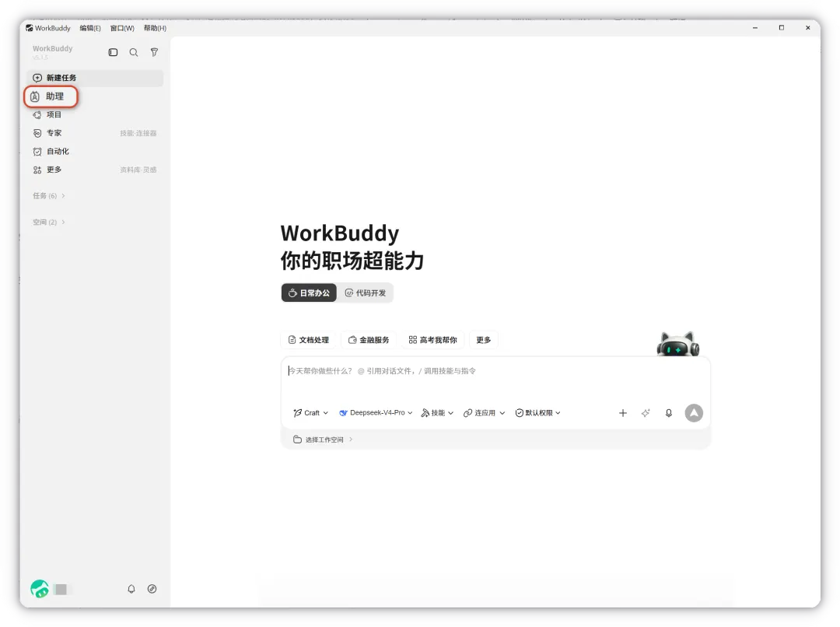The width and height of the screenshot is (840, 627).
Task: Open the Deepseek-V4-Pro model dropdown
Action: pyautogui.click(x=376, y=413)
